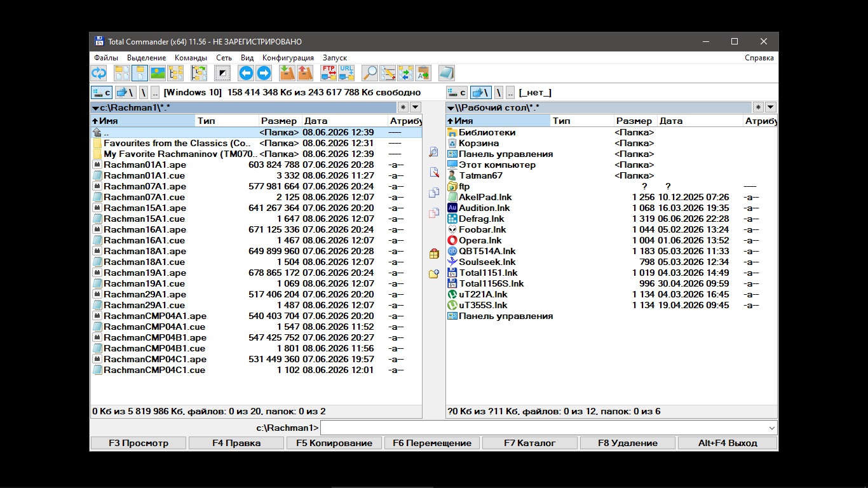
Task: Open left panel path c:\Rachman1 dropdown arrow
Action: [95, 108]
